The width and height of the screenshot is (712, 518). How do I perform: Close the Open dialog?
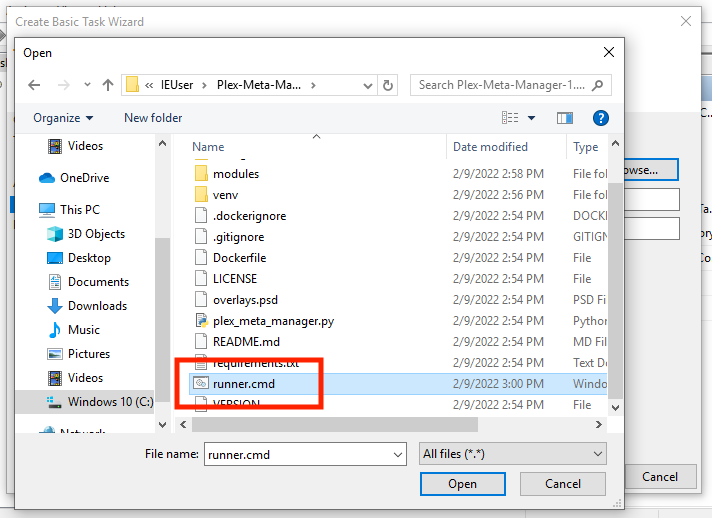click(x=609, y=52)
